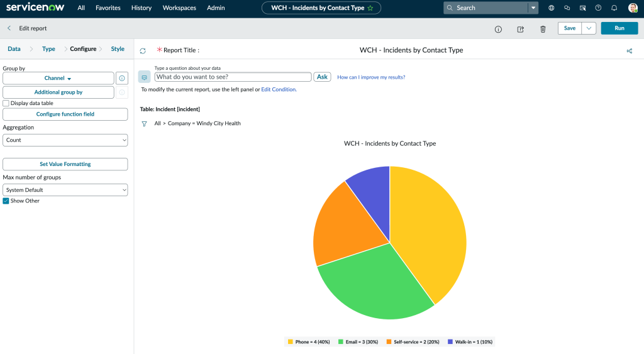Click the Ask button
644x354 pixels.
(x=322, y=77)
